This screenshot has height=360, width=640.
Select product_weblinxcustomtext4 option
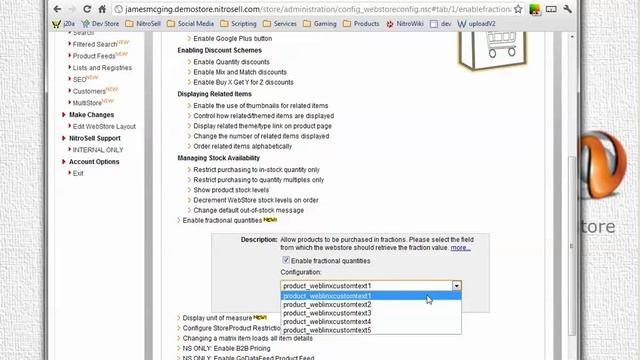point(371,322)
